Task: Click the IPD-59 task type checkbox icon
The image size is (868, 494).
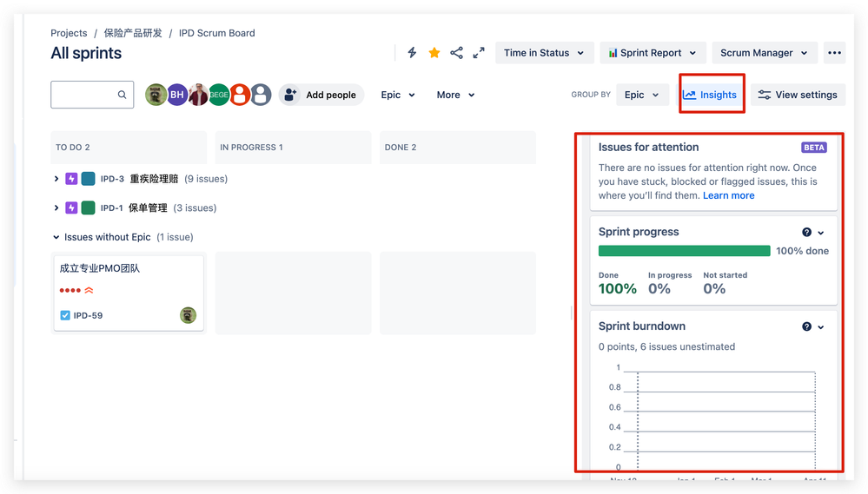Action: (65, 315)
